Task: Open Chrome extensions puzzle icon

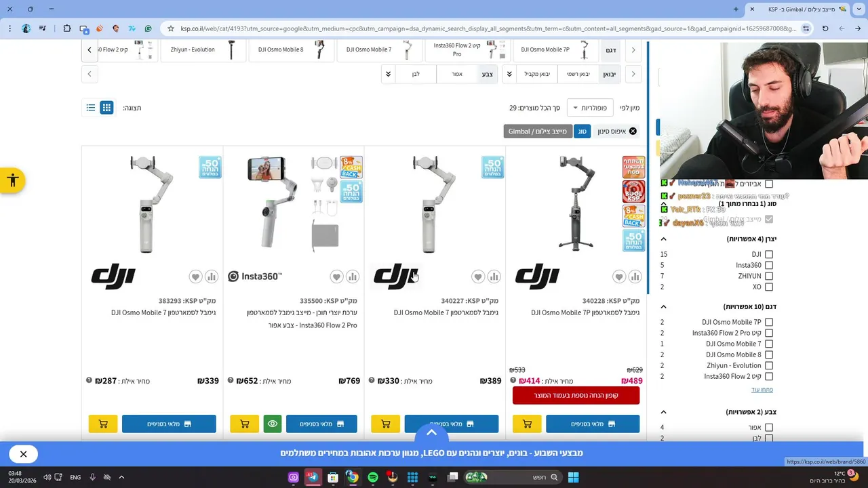Action: (x=66, y=28)
